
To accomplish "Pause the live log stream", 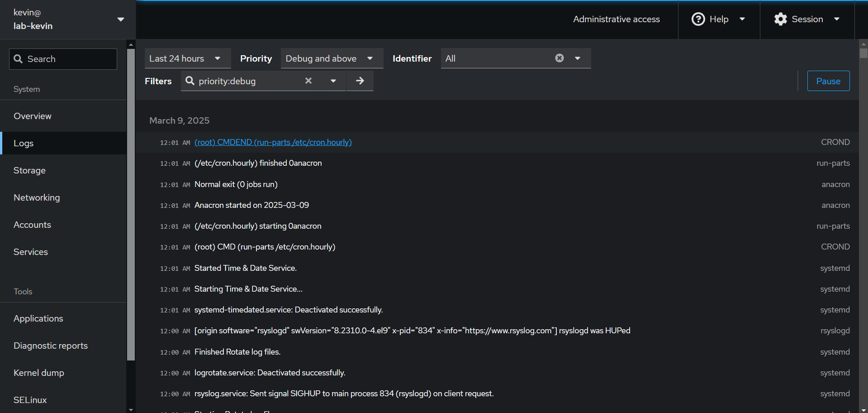I will (828, 81).
